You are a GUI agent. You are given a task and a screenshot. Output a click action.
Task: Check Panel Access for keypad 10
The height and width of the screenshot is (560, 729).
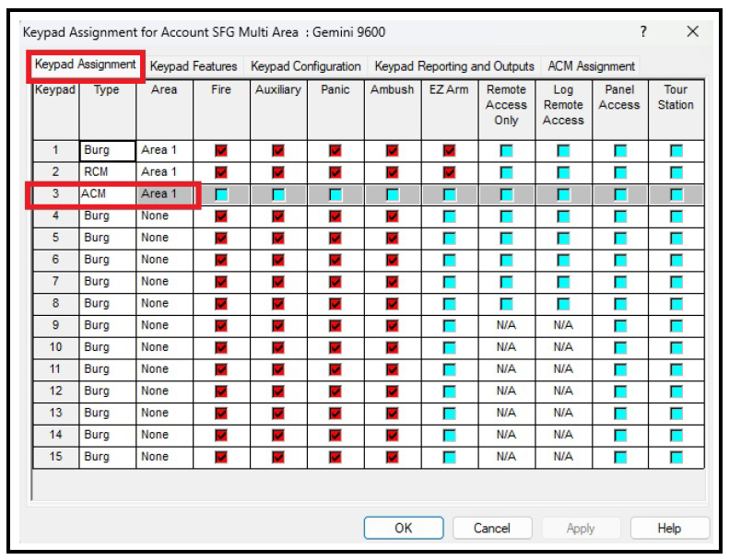620,347
